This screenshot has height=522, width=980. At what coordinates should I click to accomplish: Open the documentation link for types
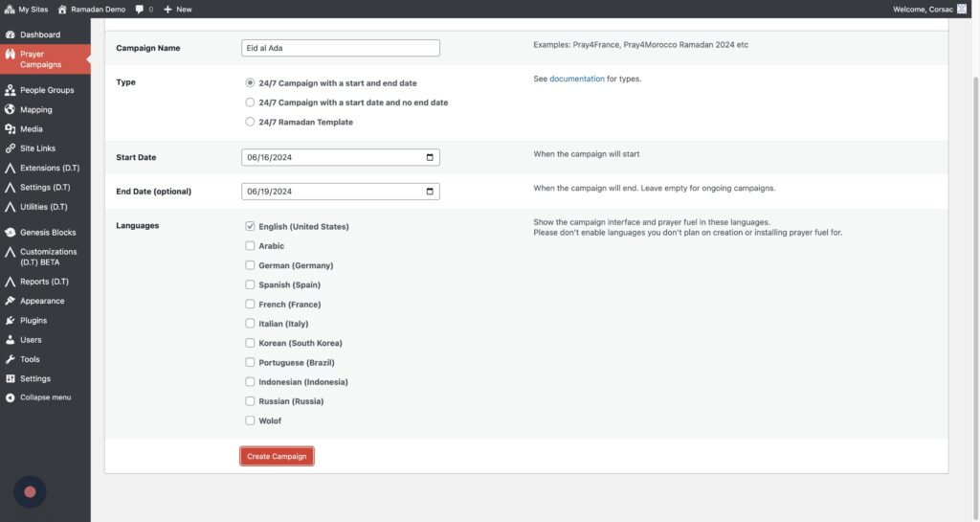[576, 79]
